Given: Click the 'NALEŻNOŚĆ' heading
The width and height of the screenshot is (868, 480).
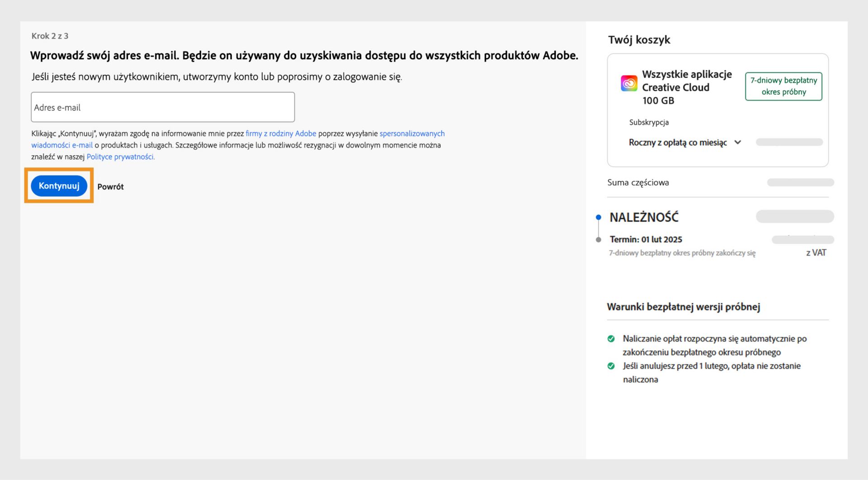Looking at the screenshot, I should 644,217.
